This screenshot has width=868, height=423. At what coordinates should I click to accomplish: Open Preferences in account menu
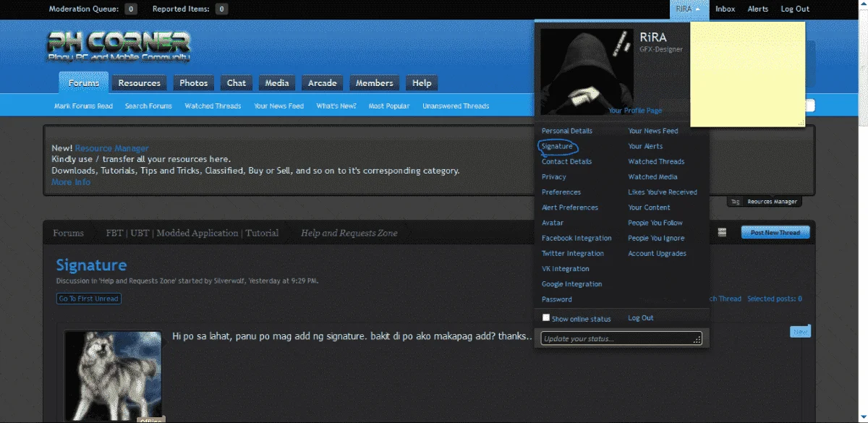coord(561,192)
